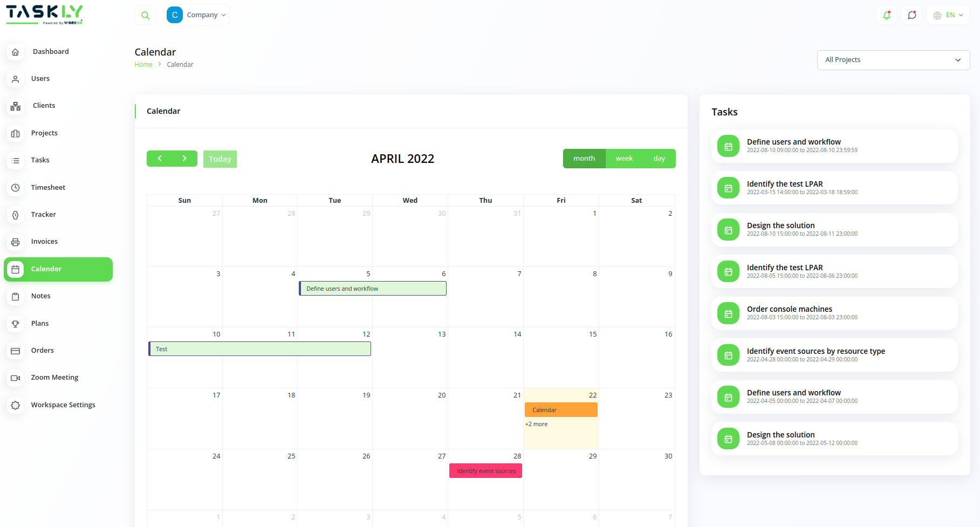Viewport: 980px width, 527px height.
Task: Click the Invoices printer icon
Action: [16, 242]
